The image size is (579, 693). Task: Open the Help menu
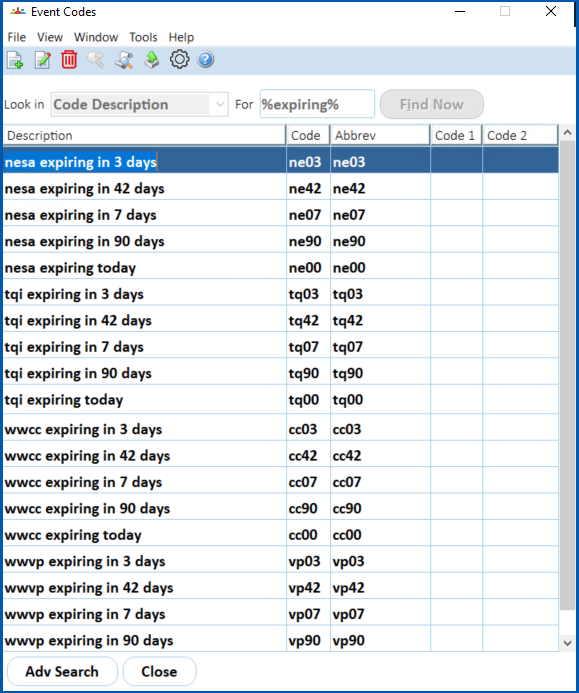click(x=181, y=37)
